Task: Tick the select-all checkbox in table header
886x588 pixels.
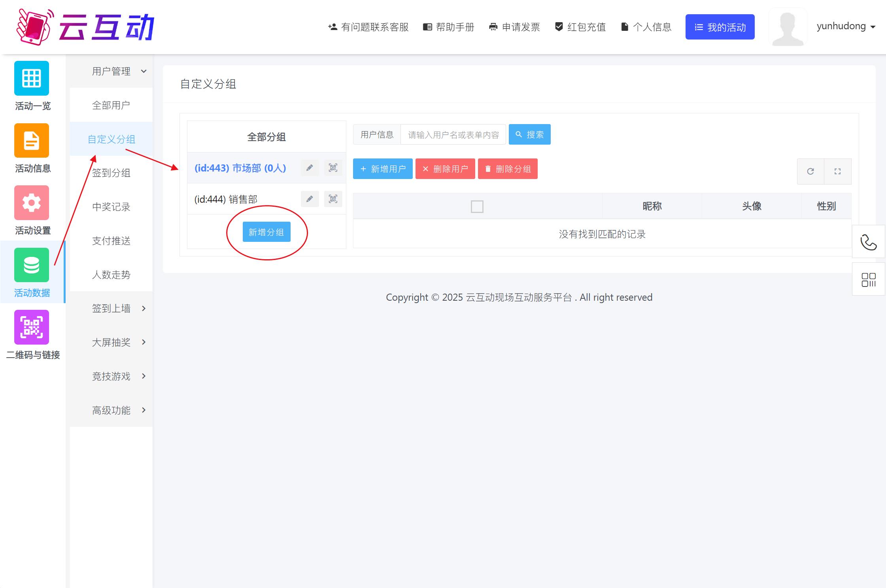Action: pos(477,206)
